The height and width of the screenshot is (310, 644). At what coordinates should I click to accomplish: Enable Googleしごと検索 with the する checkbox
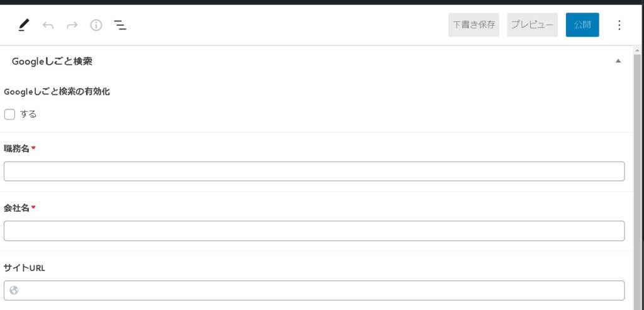point(9,114)
